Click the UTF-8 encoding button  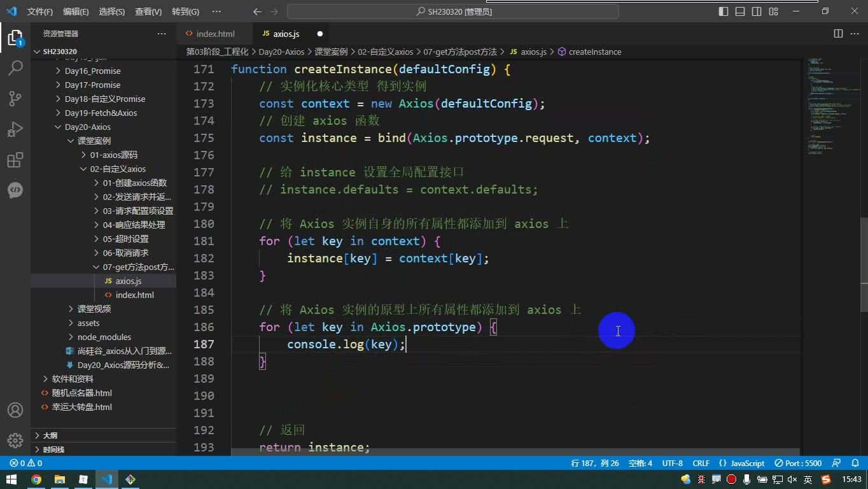(x=673, y=464)
